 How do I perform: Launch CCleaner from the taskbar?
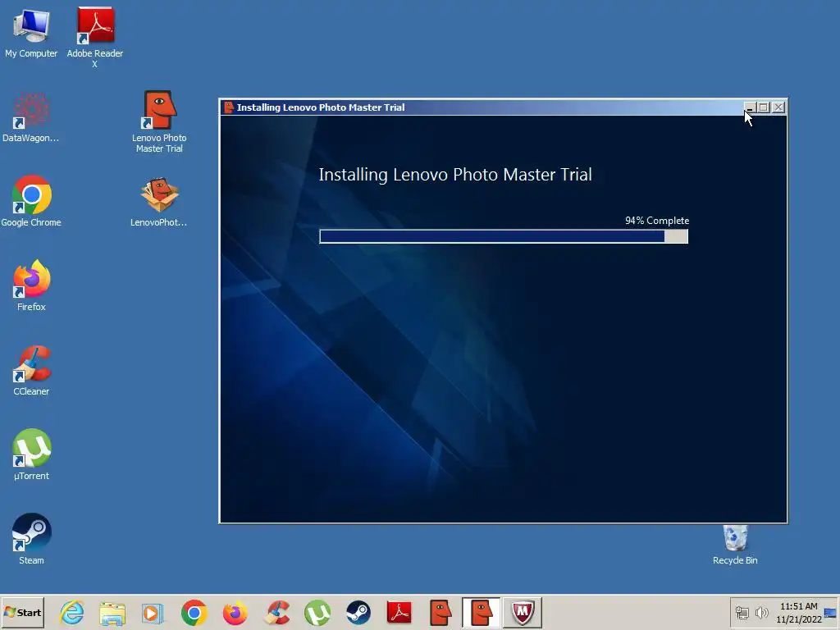pyautogui.click(x=277, y=613)
